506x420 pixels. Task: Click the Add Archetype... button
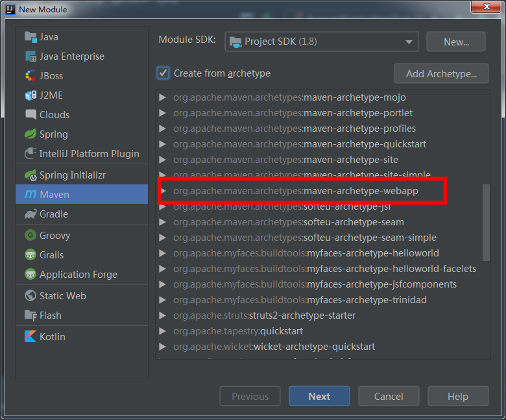[x=441, y=73]
